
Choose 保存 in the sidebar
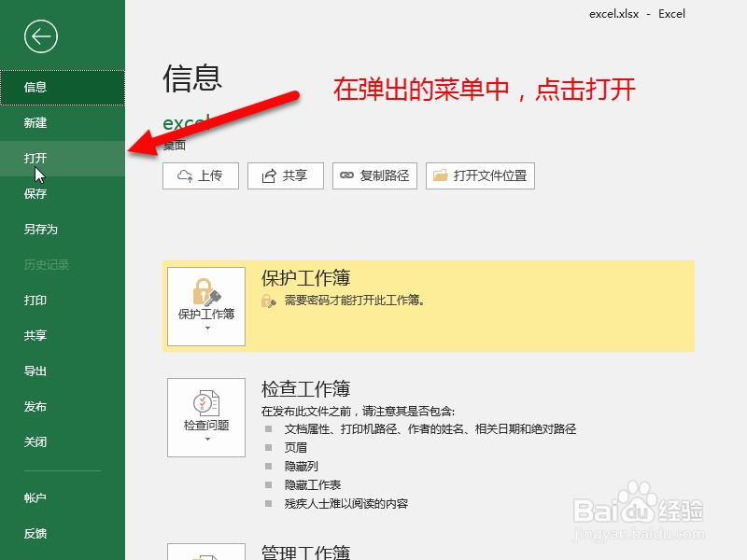[63, 194]
